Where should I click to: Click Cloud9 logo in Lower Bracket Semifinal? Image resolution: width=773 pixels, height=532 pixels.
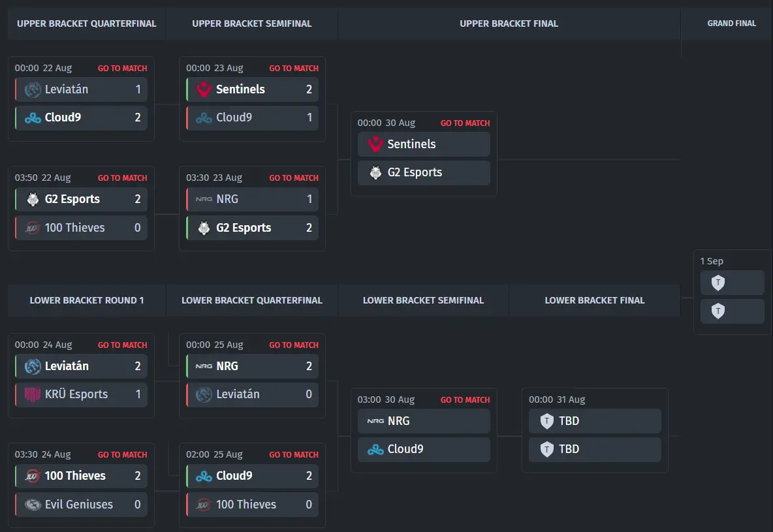375,449
